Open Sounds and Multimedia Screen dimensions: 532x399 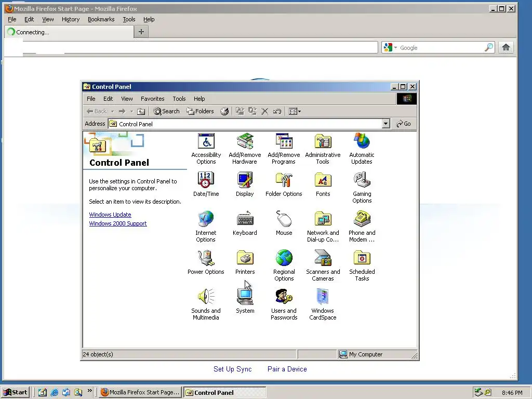(206, 304)
